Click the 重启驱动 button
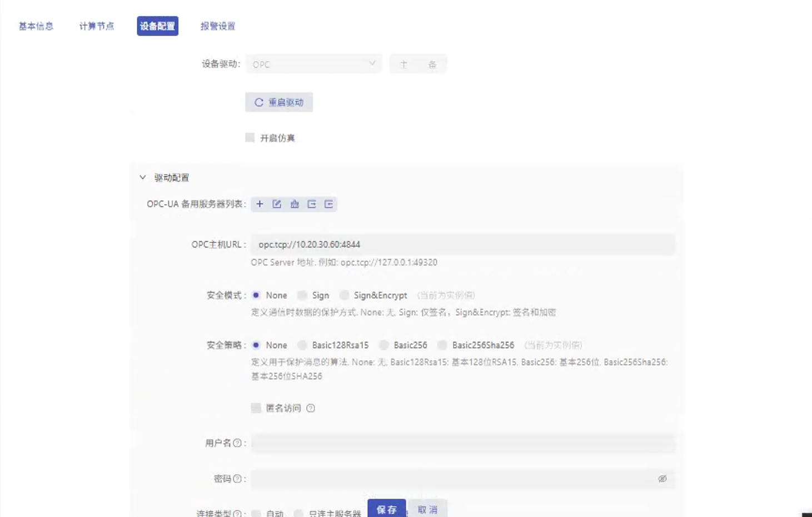This screenshot has height=517, width=812. [x=279, y=102]
